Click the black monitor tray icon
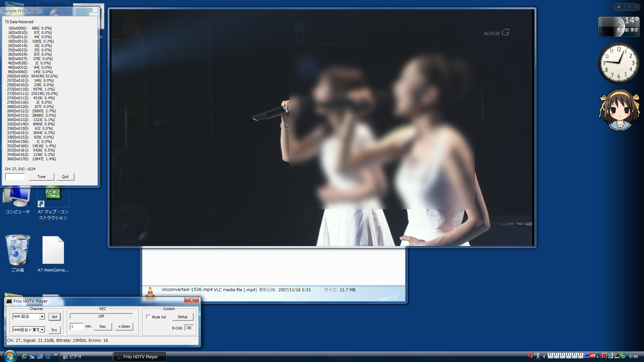The image size is (644, 362). point(616,356)
